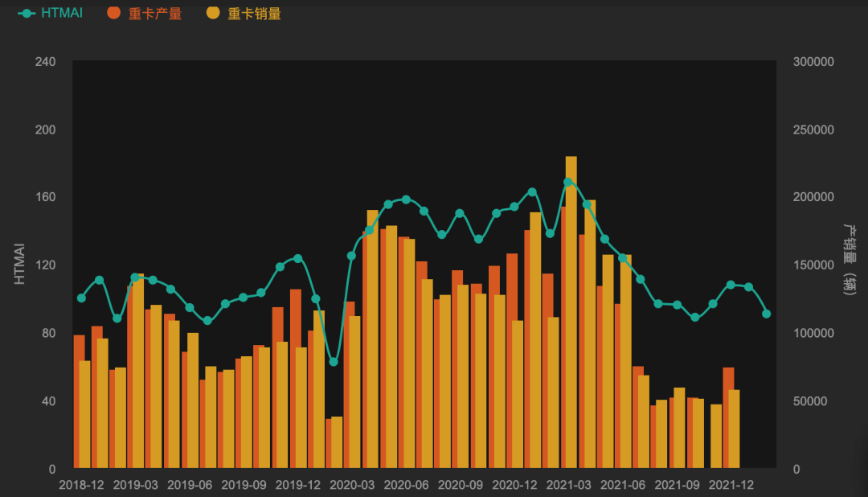This screenshot has width=868, height=497.
Task: Click the first HTMAI data point at 2018-12
Action: pyautogui.click(x=81, y=298)
